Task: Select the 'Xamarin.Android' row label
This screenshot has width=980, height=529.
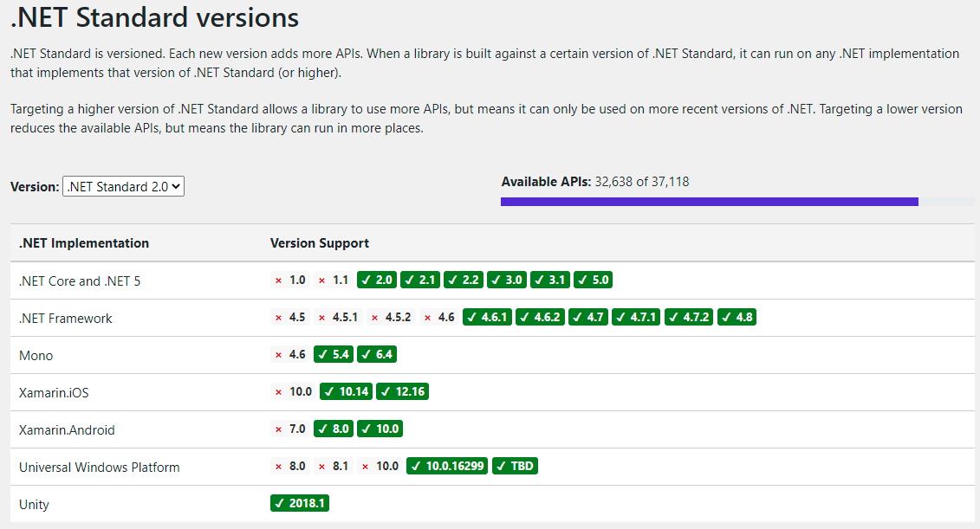Action: (x=67, y=429)
